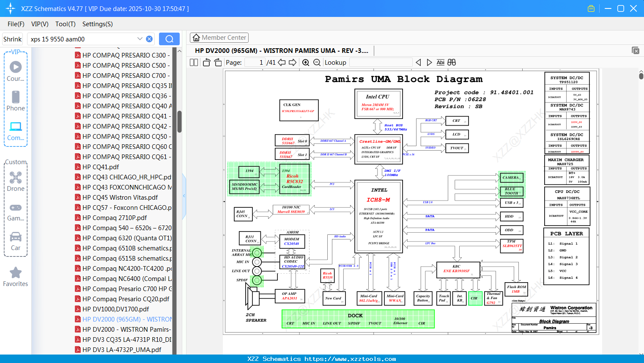
Task: Click the binoculars search icon
Action: click(452, 62)
